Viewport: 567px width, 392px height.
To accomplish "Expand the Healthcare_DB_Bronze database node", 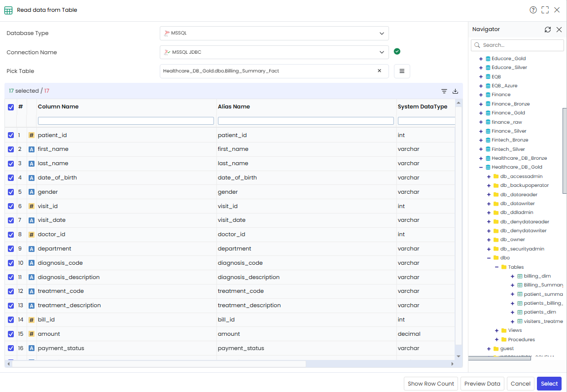I will (x=481, y=158).
